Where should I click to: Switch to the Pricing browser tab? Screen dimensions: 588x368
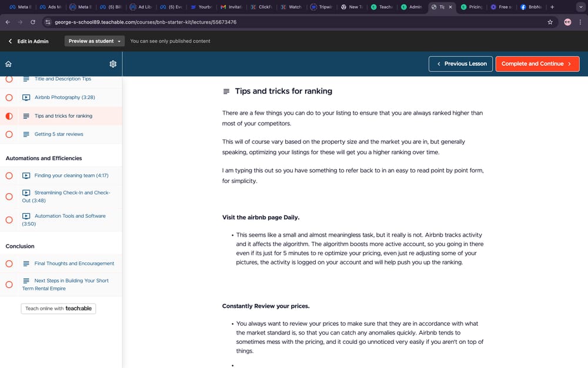point(472,6)
